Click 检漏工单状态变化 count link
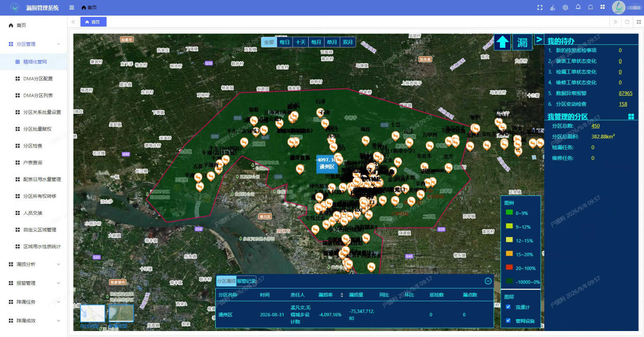 click(x=620, y=72)
